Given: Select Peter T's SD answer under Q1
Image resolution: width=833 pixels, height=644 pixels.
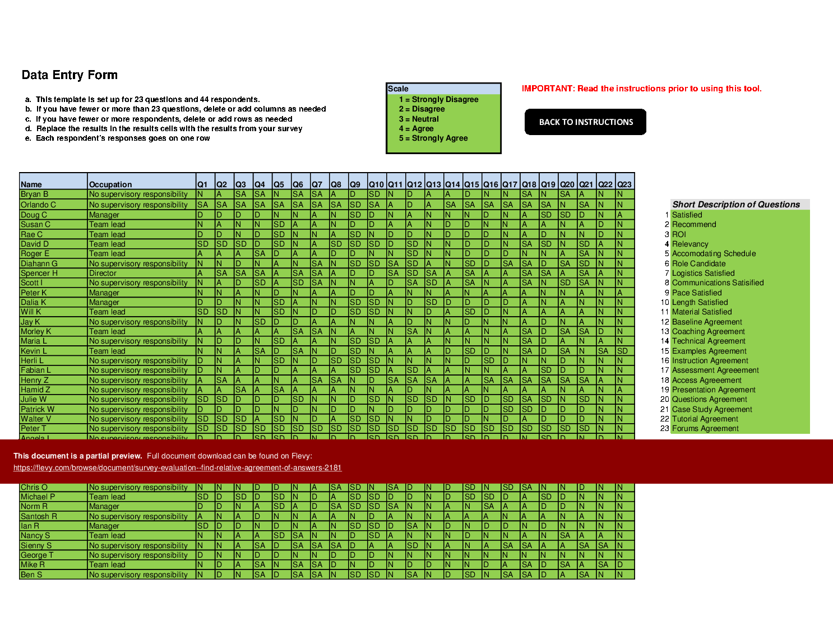Looking at the screenshot, I should [x=203, y=429].
